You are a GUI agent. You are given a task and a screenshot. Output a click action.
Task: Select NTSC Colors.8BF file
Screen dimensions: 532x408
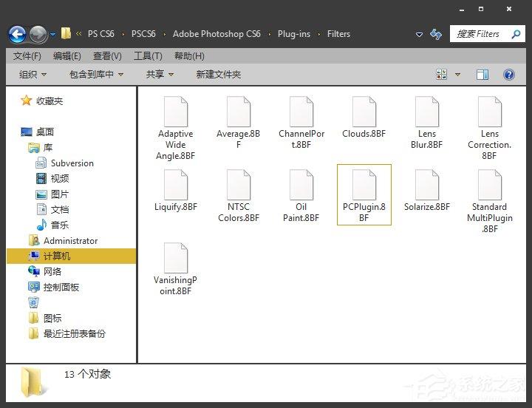239,196
